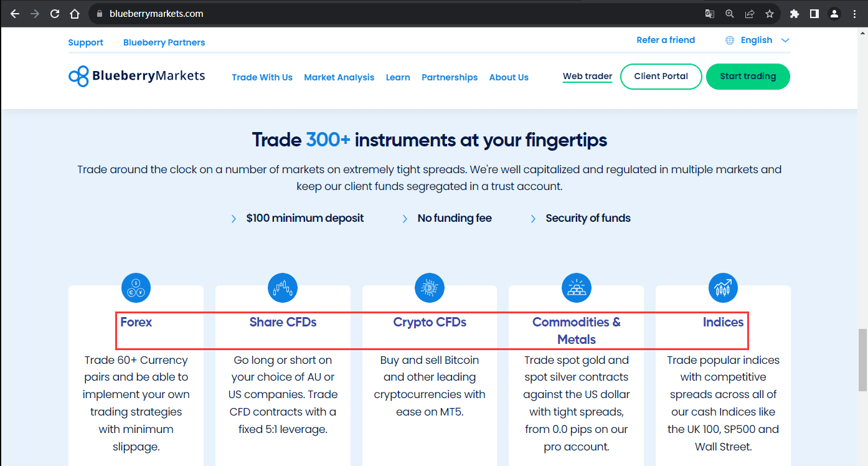Bookmark this page with star icon
Image resolution: width=868 pixels, height=466 pixels.
click(x=770, y=14)
